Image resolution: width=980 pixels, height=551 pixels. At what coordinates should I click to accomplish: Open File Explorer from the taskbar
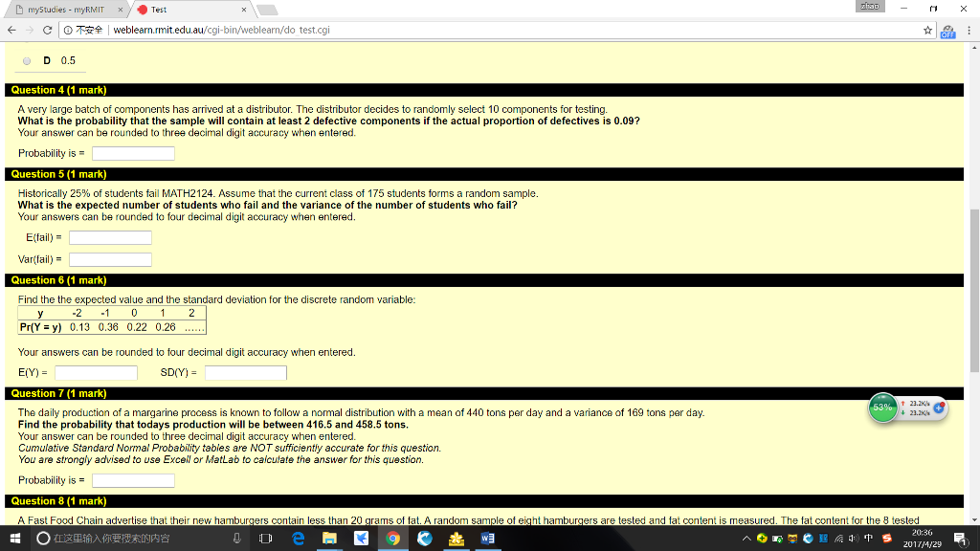pos(329,538)
